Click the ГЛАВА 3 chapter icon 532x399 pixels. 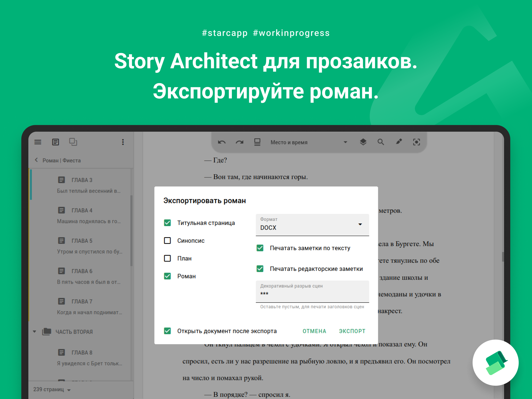[x=61, y=180]
